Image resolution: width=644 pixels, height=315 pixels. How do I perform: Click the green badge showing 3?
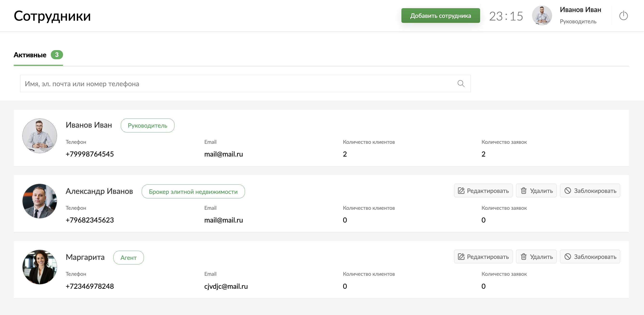coord(57,55)
